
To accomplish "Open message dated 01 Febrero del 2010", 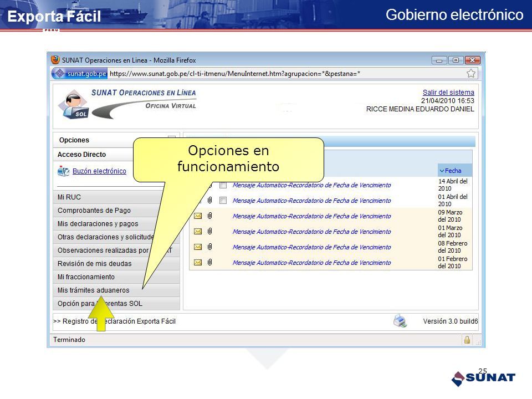I will point(311,263).
